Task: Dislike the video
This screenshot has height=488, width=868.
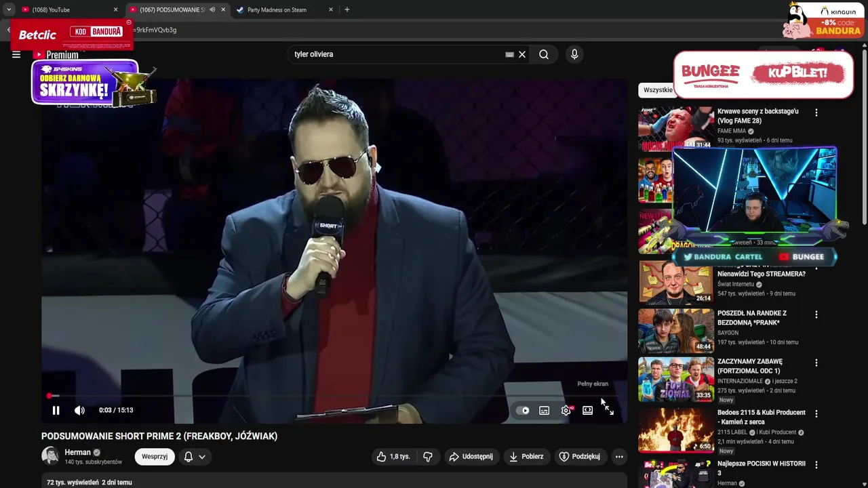Action: click(427, 456)
